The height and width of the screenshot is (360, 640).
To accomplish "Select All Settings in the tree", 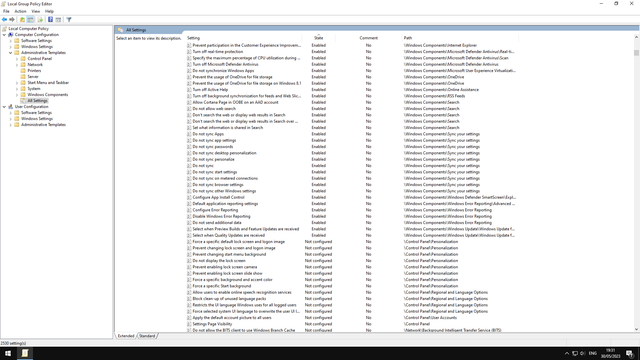I will tap(37, 100).
